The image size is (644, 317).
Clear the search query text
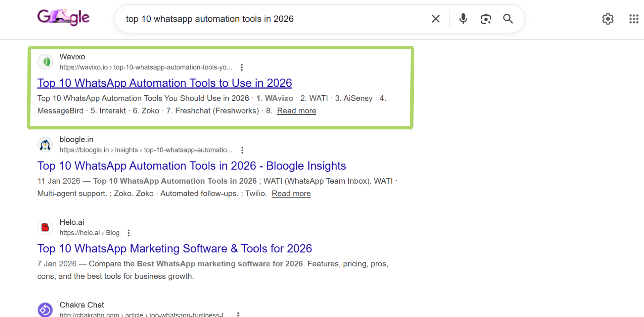pos(435,19)
